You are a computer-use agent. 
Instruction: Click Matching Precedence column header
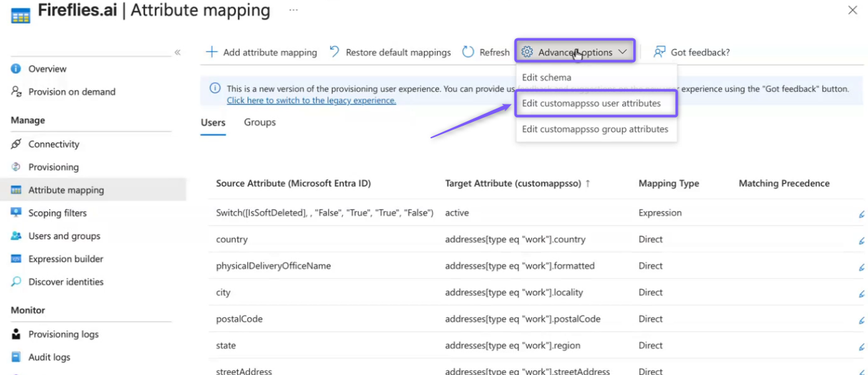pos(784,183)
